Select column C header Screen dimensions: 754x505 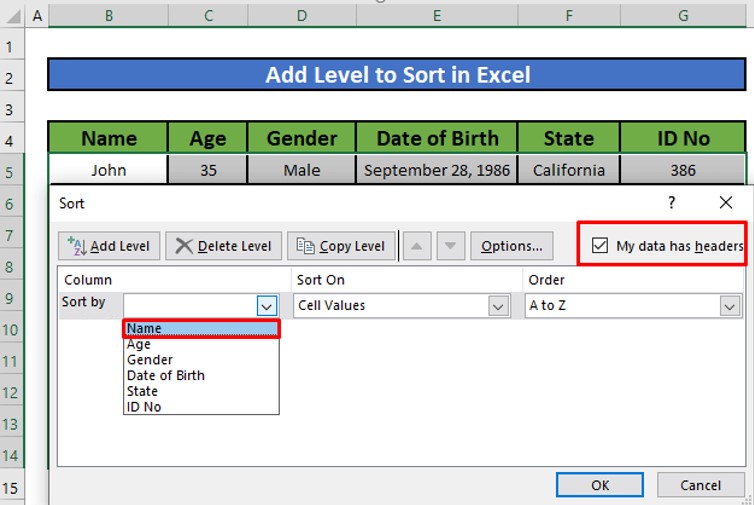[x=208, y=16]
